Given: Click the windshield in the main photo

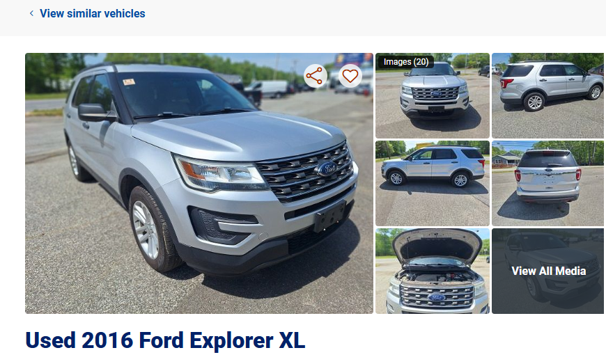Looking at the screenshot, I should tap(182, 94).
